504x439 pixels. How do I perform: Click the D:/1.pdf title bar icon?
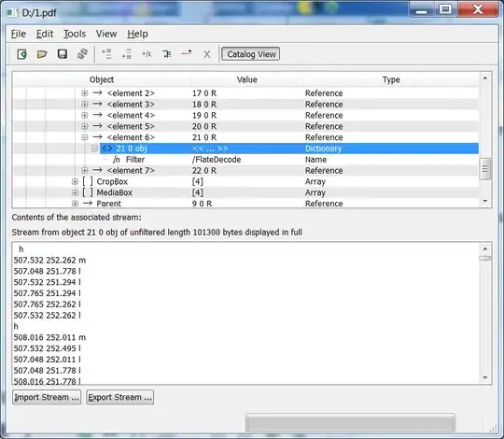coord(12,12)
